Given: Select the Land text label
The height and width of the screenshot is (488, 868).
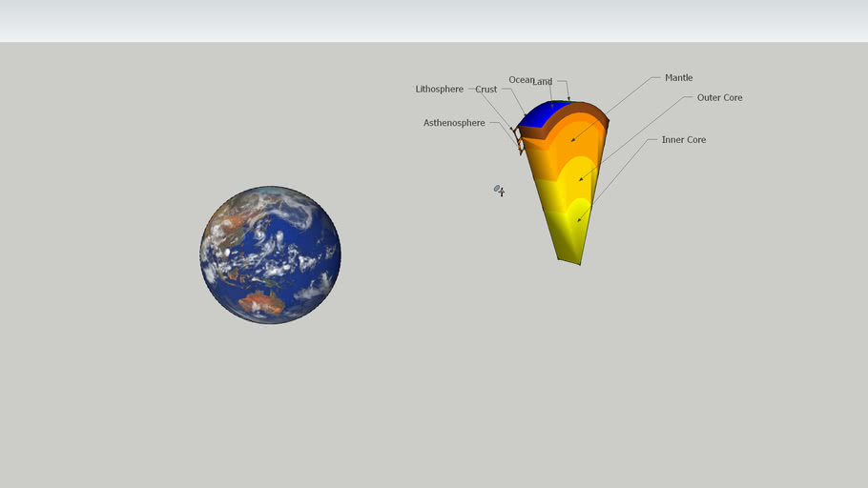Looking at the screenshot, I should [543, 82].
